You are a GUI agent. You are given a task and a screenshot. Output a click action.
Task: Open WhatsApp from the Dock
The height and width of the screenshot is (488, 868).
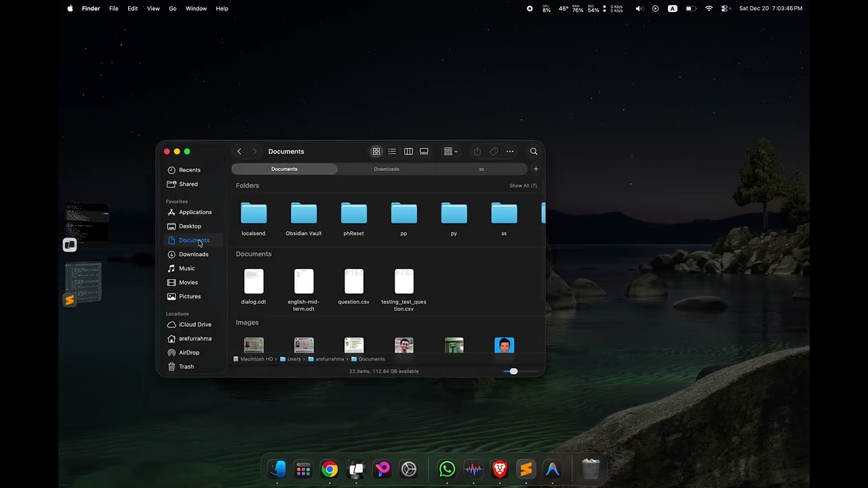click(447, 469)
